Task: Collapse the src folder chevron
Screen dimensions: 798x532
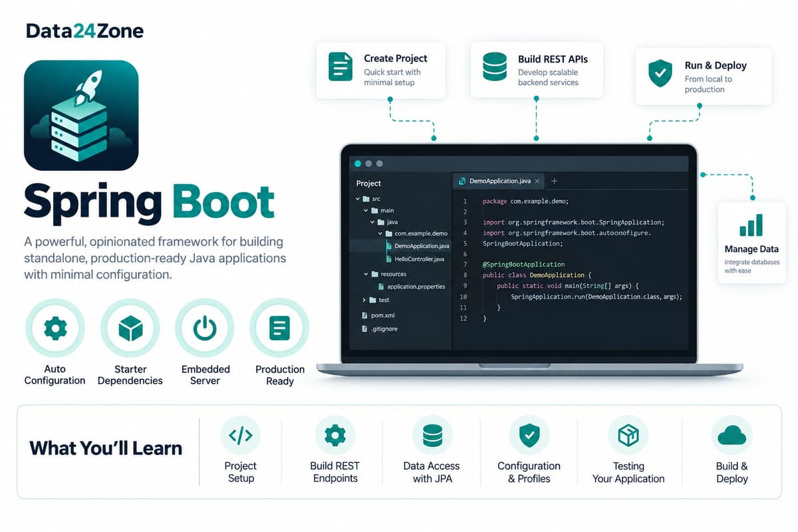Action: click(357, 199)
